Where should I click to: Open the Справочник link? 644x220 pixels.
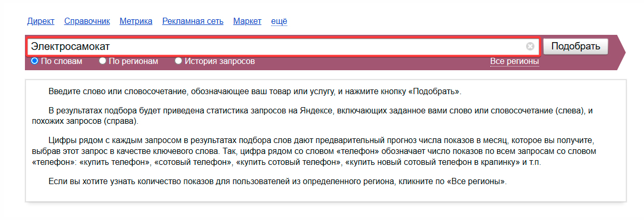point(87,21)
